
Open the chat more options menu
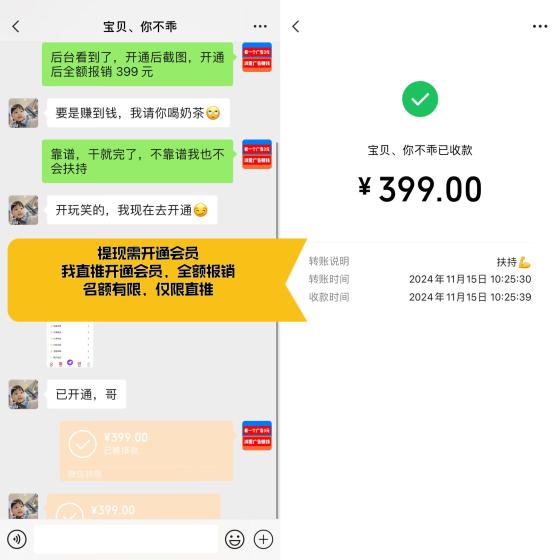(x=260, y=26)
